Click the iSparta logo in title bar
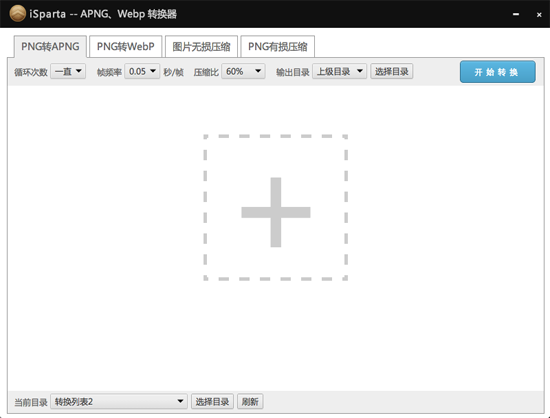The image size is (550, 418). [18, 14]
